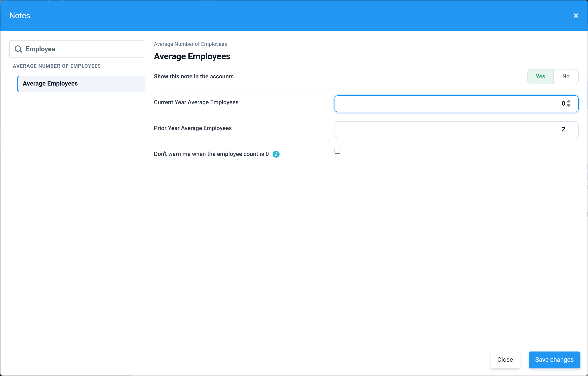Click the Prior Year Average Employees input
This screenshot has height=376, width=588.
(456, 130)
